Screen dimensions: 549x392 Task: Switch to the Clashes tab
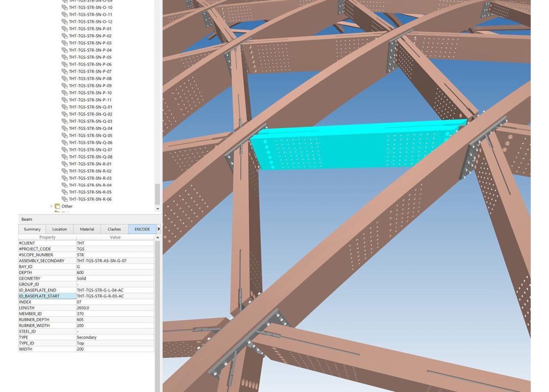click(x=114, y=229)
